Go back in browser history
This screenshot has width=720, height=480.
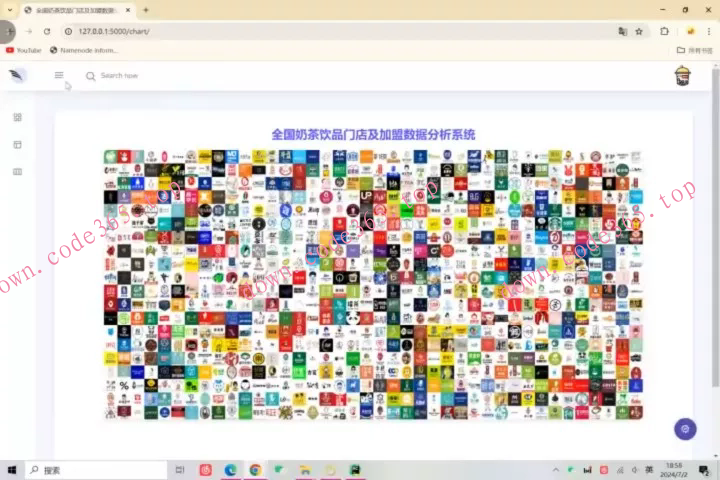[x=8, y=31]
